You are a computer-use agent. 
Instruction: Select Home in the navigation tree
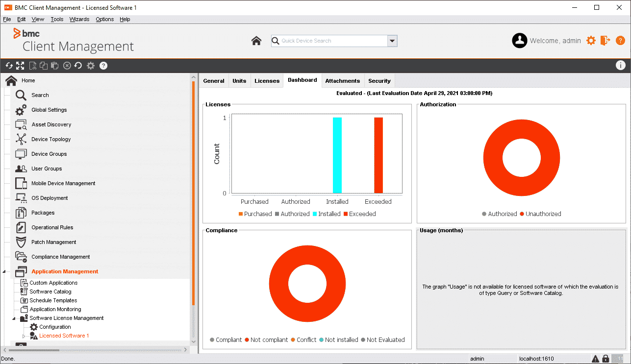28,80
